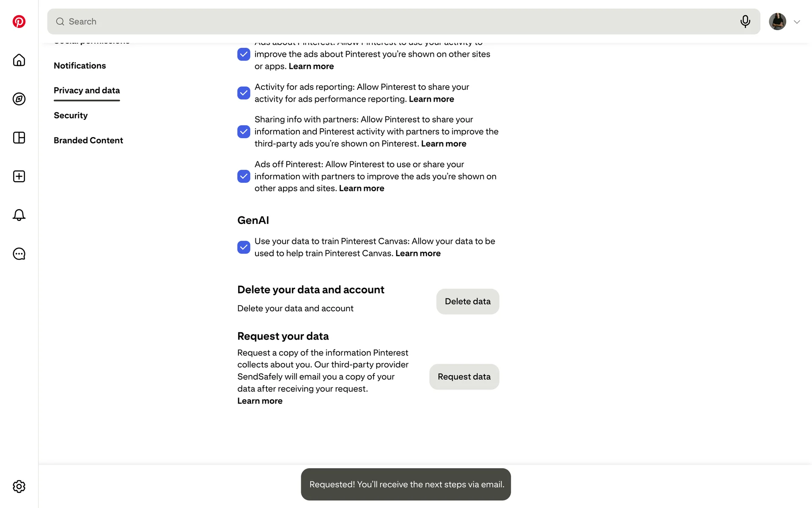
Task: Open Explore compass icon in sidebar
Action: tap(19, 99)
